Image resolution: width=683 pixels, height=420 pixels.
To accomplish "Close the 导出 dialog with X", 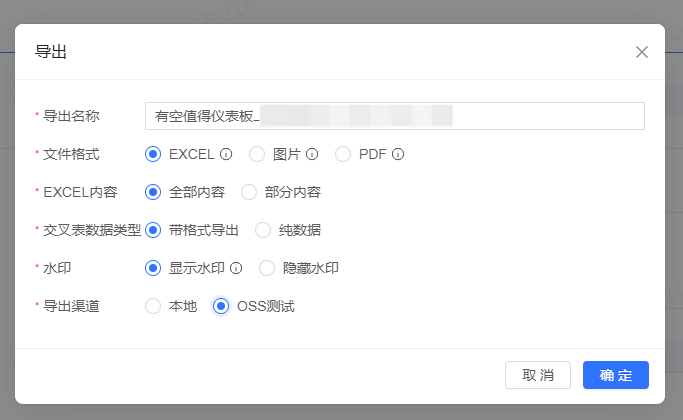I will click(642, 52).
